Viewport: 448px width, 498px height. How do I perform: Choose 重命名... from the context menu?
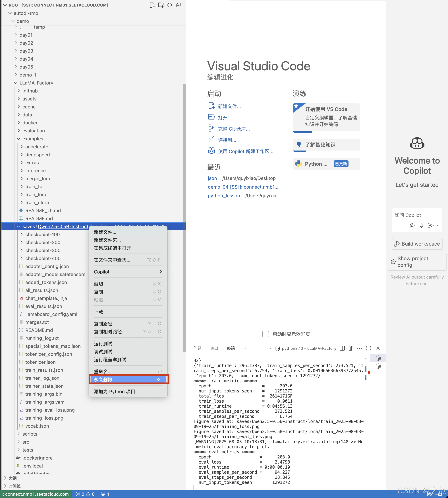pos(128,371)
